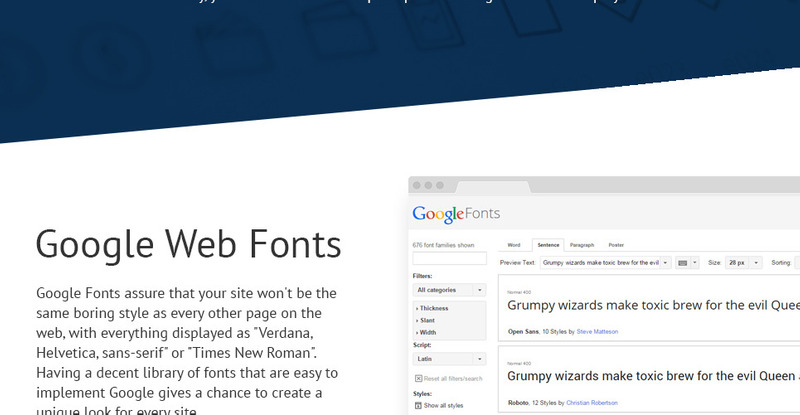800x415 pixels.
Task: Click the "Preview Text:" label
Action: [517, 263]
